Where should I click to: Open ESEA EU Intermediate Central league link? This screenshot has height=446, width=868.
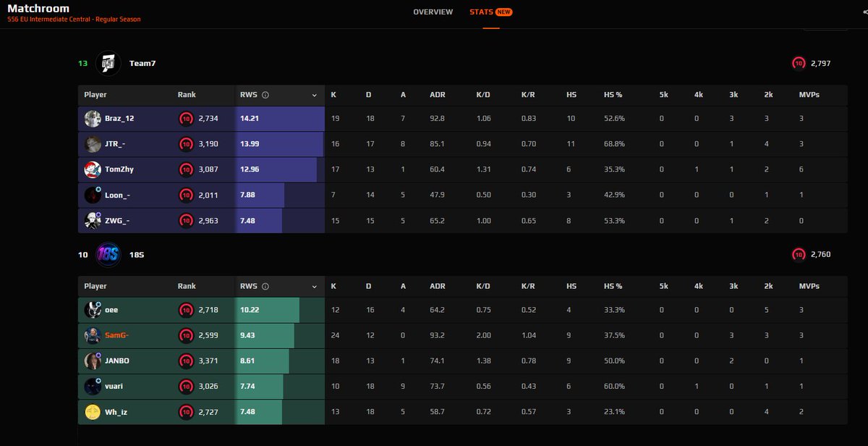[x=75, y=20]
